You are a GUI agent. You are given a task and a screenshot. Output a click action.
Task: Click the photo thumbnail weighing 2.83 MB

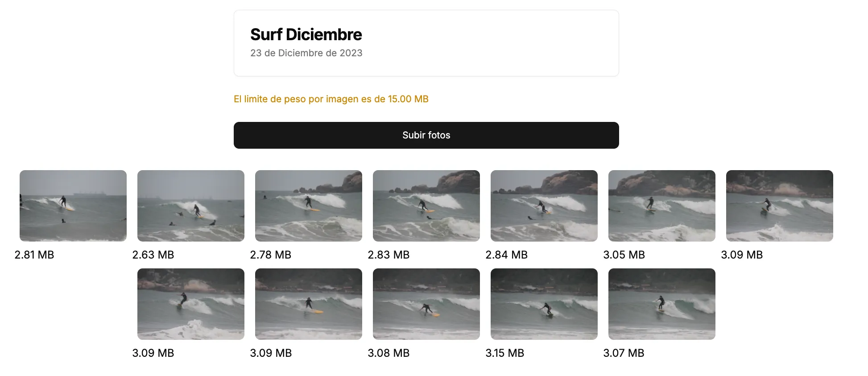click(x=426, y=206)
